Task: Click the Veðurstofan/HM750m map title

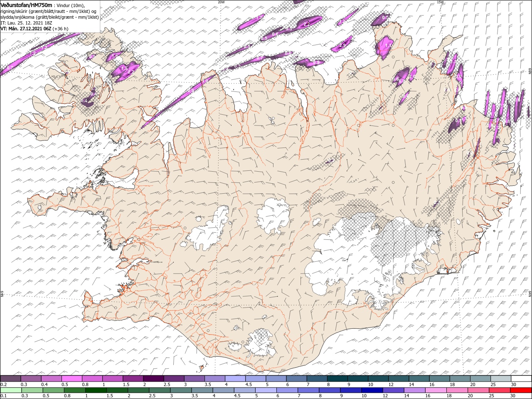Action: point(26,5)
